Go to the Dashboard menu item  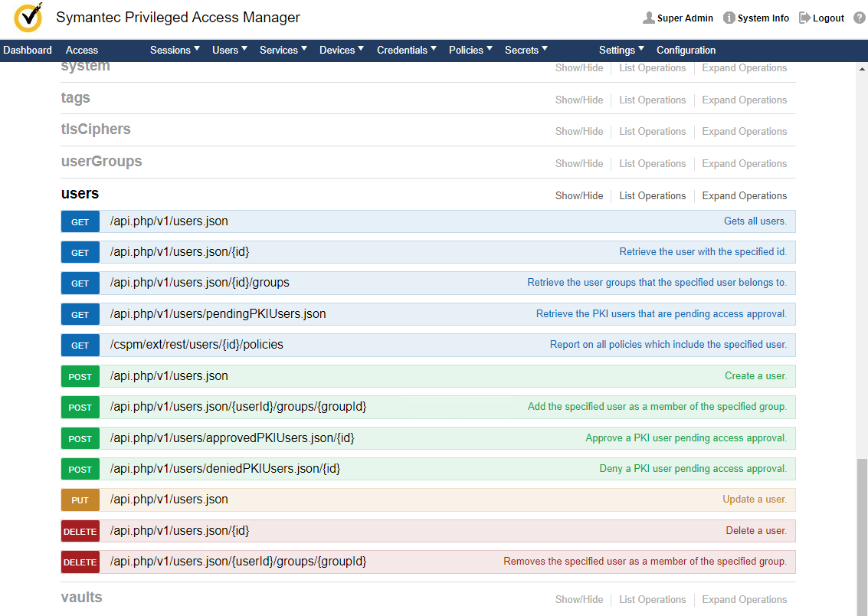[28, 50]
